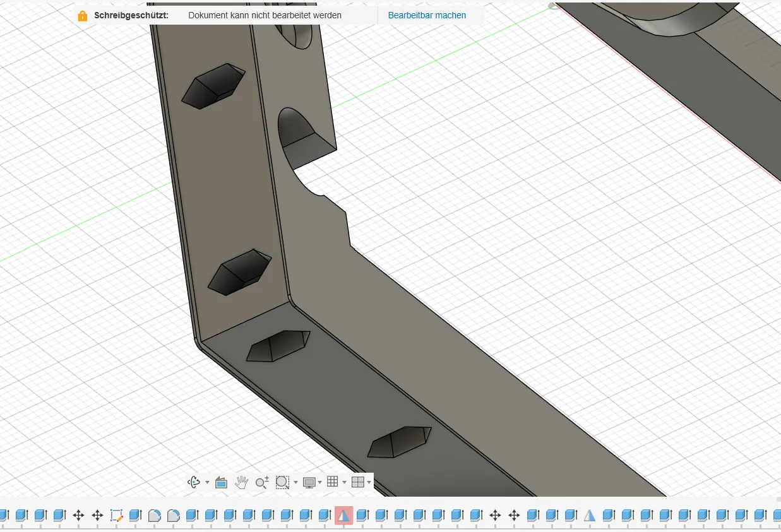The image size is (781, 532).
Task: Select the Fillet feature beside the sketch feature
Action: 154,516
